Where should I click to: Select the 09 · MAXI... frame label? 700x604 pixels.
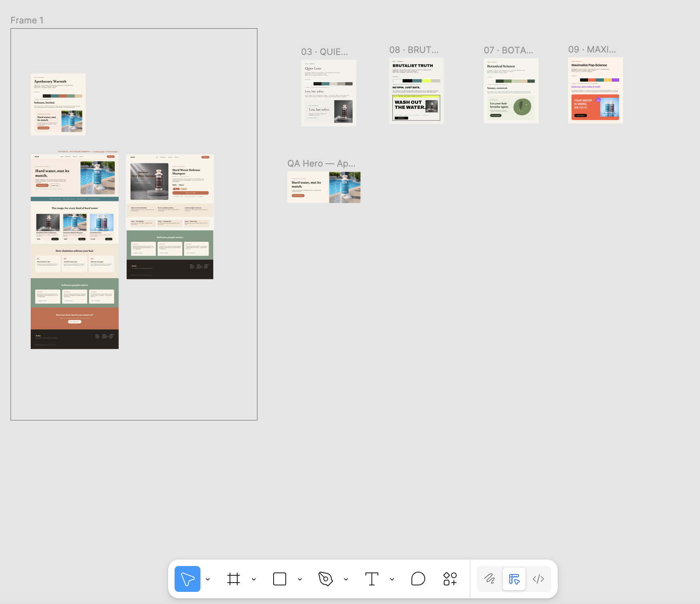592,49
